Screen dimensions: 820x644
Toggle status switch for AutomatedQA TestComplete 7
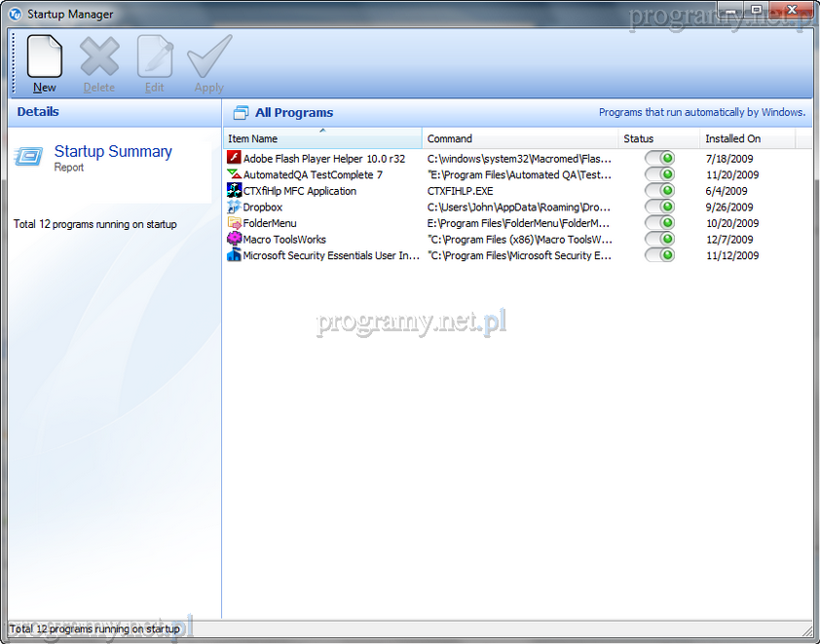pyautogui.click(x=659, y=174)
